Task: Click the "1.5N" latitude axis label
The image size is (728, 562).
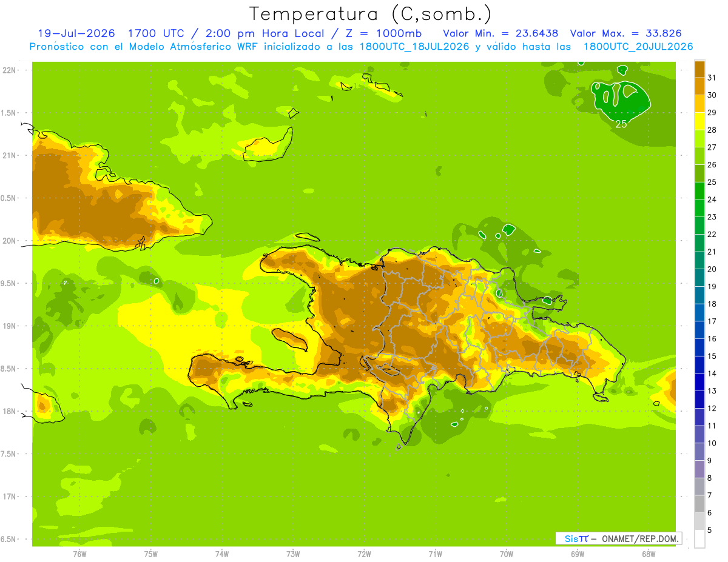Action: 9,113
